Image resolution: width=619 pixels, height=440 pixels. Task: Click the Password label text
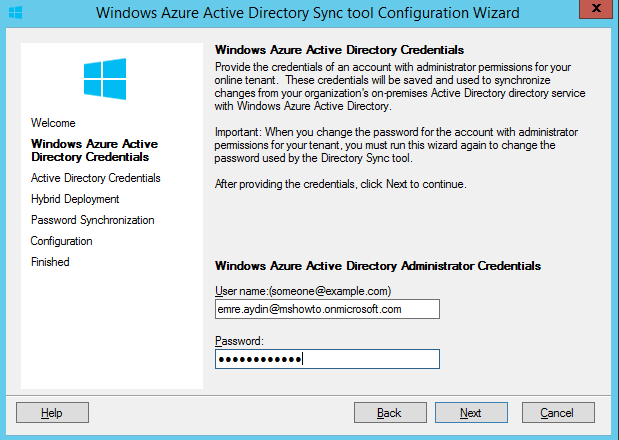(239, 341)
